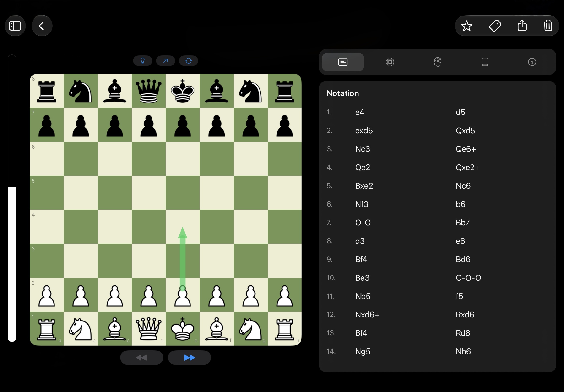Select white knight on g1
This screenshot has height=392, width=564.
point(250,329)
